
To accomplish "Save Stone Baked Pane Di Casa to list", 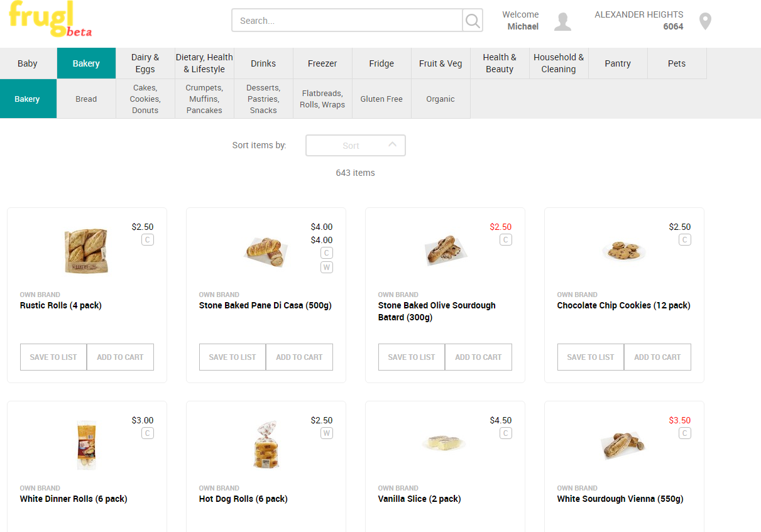I will point(233,357).
